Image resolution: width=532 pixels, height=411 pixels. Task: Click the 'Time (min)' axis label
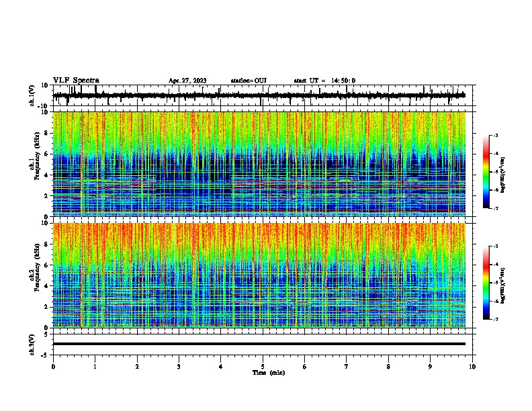[x=269, y=373]
